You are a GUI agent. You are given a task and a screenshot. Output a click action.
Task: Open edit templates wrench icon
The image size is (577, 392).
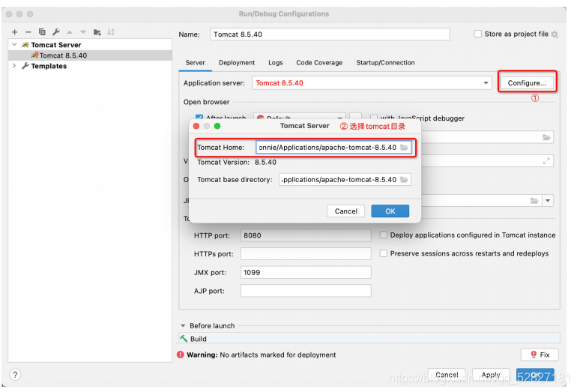pos(56,32)
